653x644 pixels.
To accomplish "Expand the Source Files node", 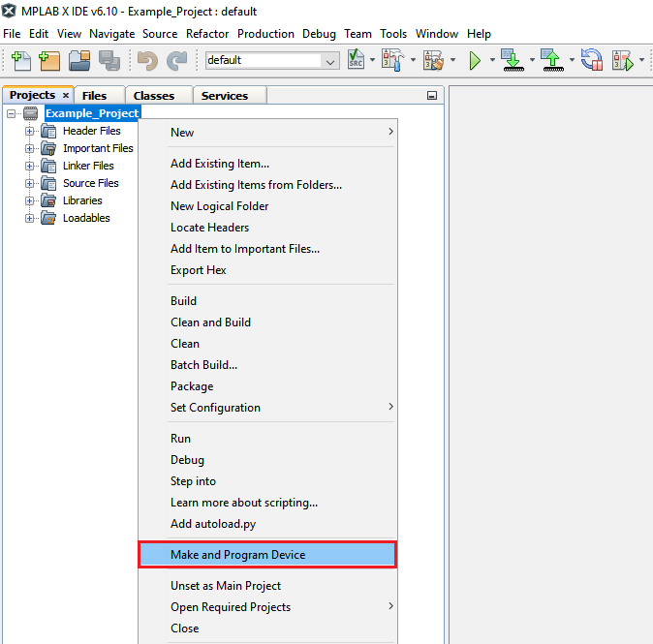I will click(x=30, y=184).
